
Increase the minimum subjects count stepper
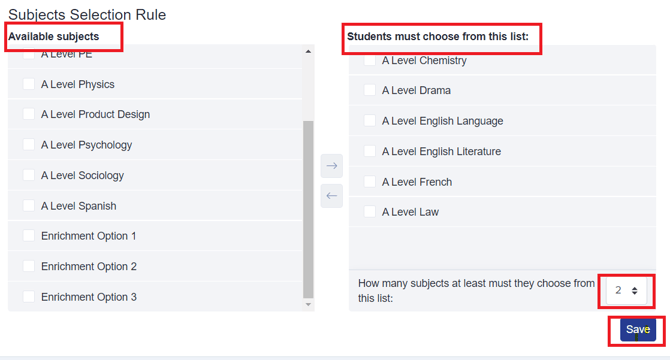(635, 288)
